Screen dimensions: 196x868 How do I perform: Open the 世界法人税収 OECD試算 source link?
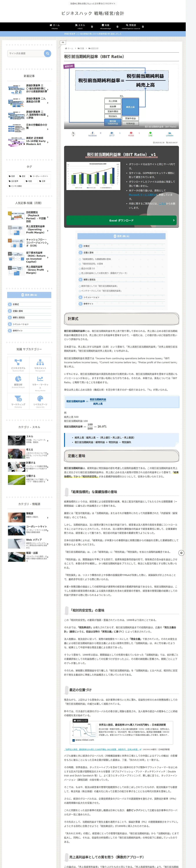pos(103,749)
